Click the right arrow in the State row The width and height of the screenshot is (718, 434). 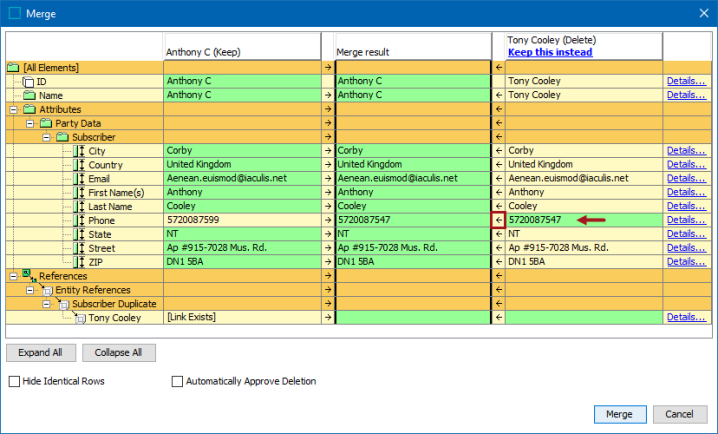(328, 234)
